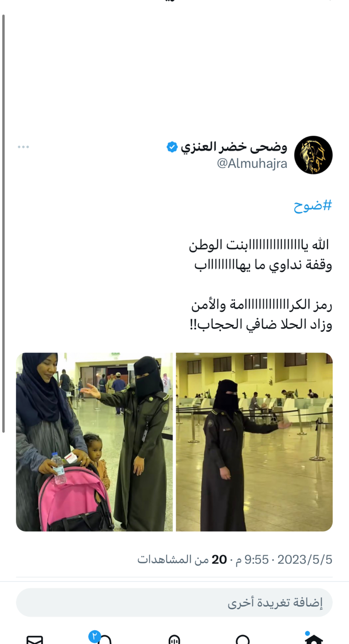The width and height of the screenshot is (349, 644).
Task: Tap the blue notification count badge
Action: click(95, 636)
